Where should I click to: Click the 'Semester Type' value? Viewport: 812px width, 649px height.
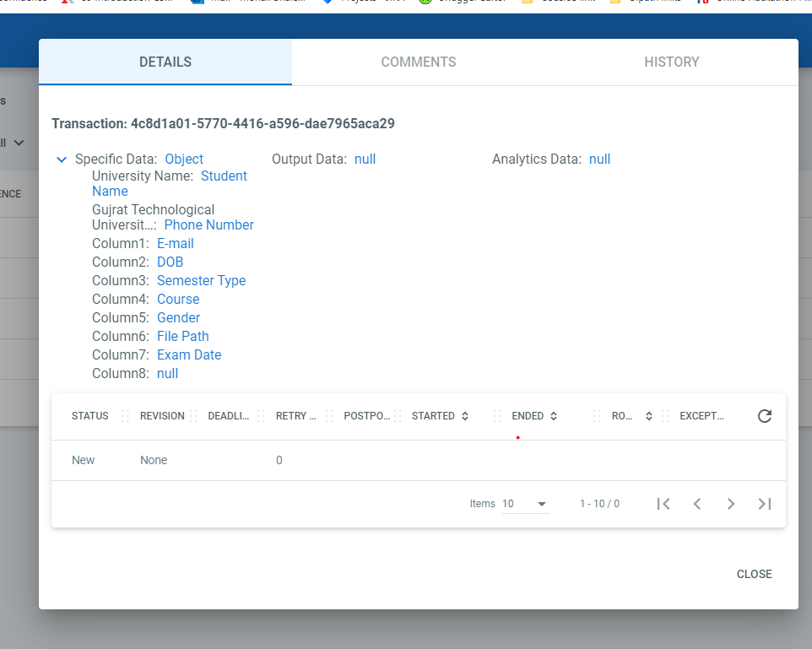click(202, 281)
